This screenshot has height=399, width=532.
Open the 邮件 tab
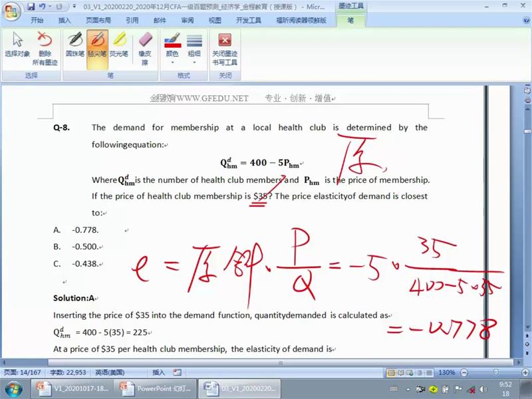click(160, 21)
